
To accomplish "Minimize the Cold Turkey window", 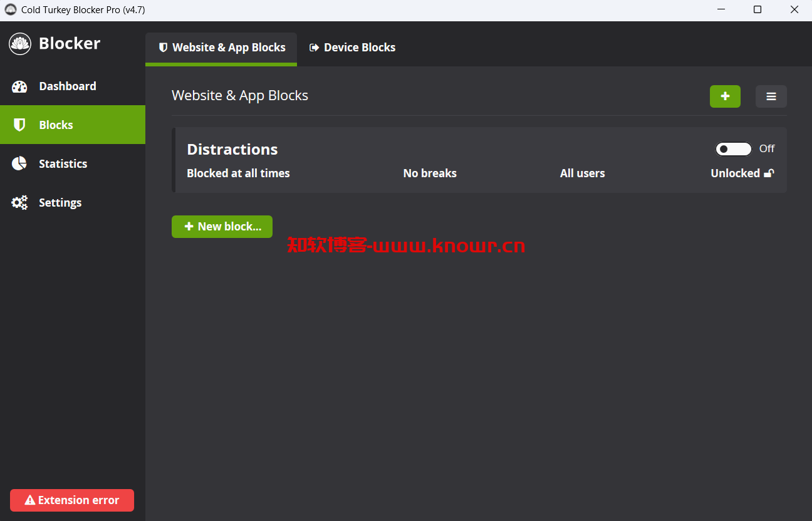I will pos(721,10).
